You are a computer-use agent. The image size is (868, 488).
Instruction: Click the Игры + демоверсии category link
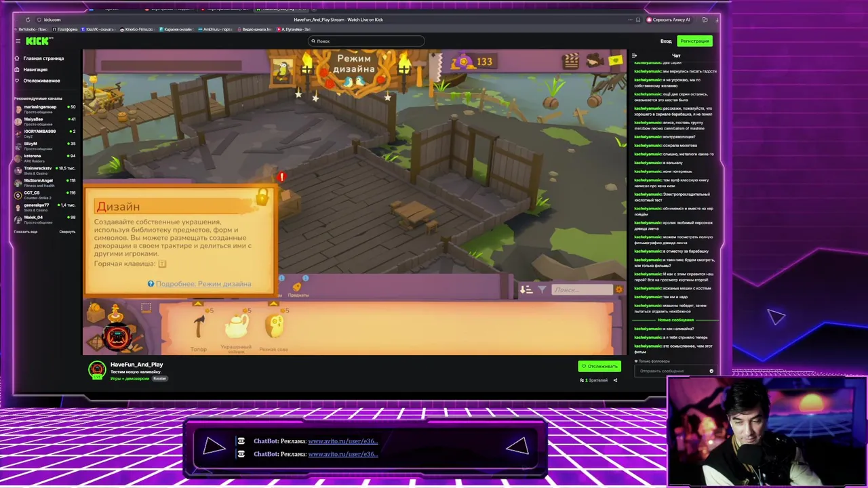pos(130,379)
